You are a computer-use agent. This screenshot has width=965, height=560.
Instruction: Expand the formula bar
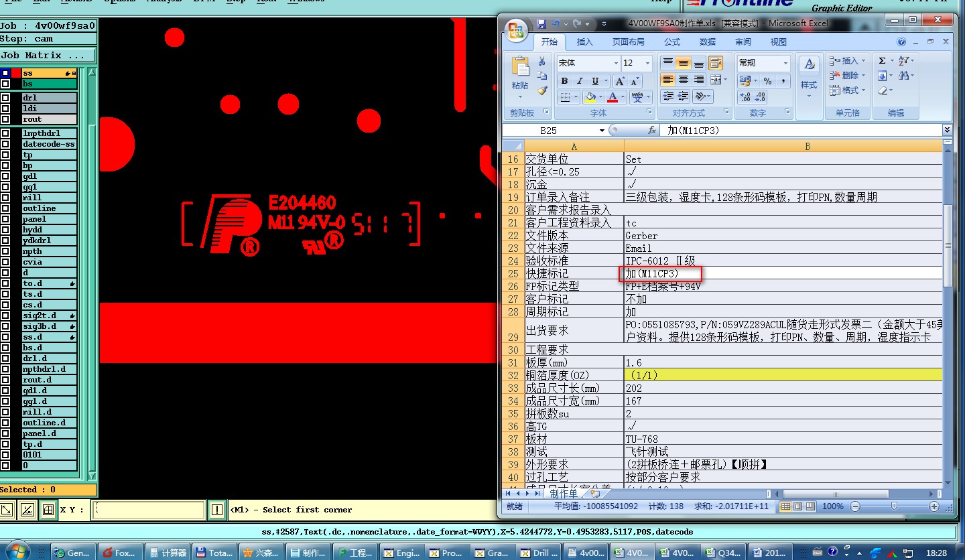(947, 131)
